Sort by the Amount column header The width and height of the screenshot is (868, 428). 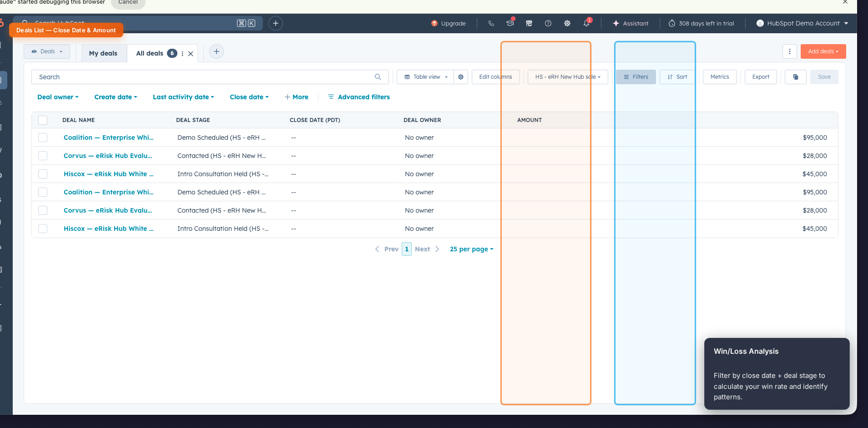530,120
